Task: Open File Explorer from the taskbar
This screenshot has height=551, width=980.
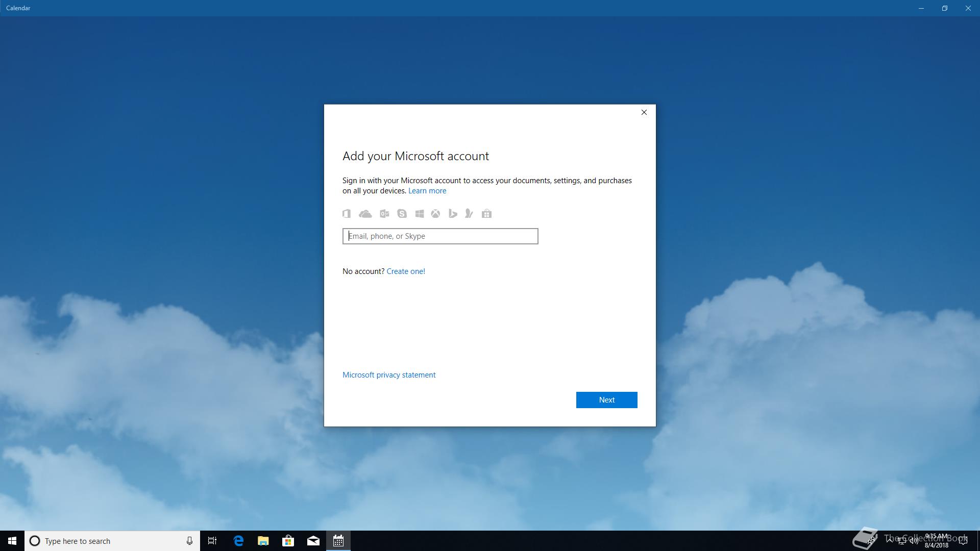Action: point(263,541)
